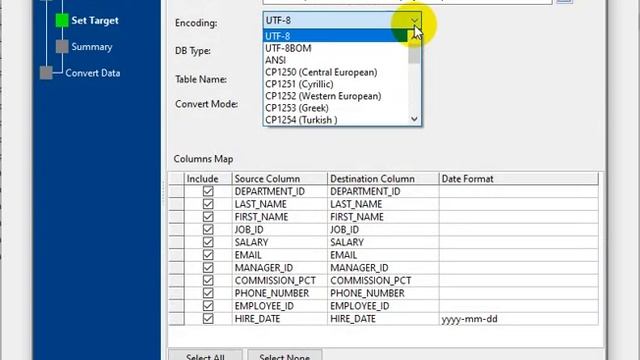Go to the Convert Data step
Image resolution: width=640 pixels, height=360 pixels.
[x=93, y=73]
